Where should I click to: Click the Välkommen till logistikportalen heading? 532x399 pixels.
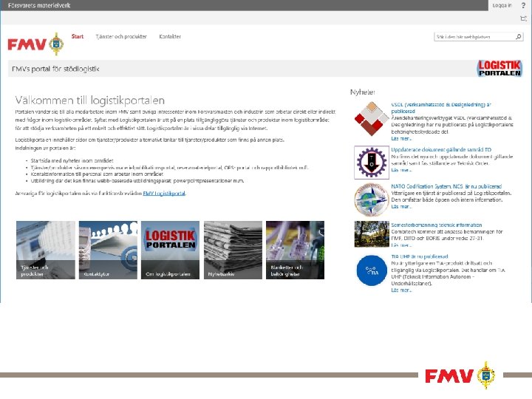point(90,100)
